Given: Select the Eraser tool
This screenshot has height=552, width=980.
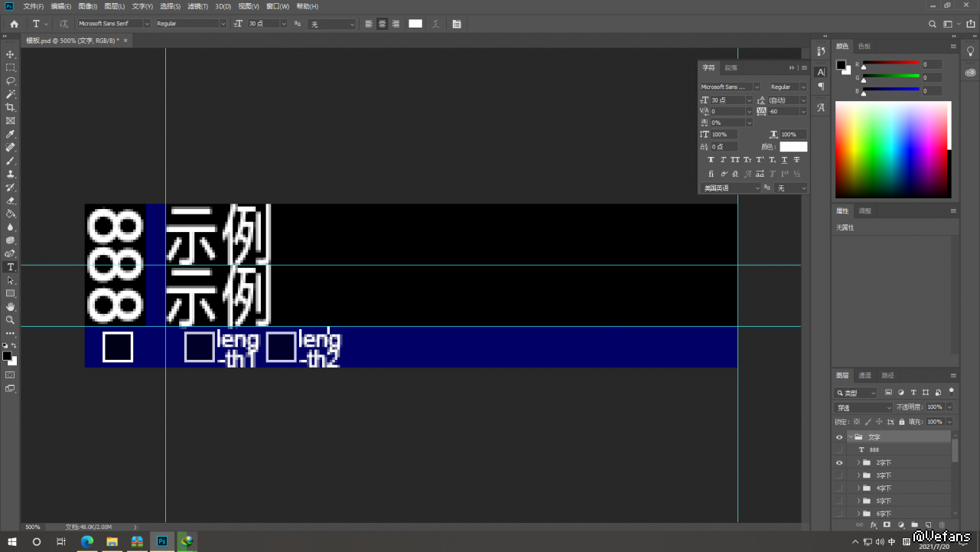Looking at the screenshot, I should [x=11, y=201].
